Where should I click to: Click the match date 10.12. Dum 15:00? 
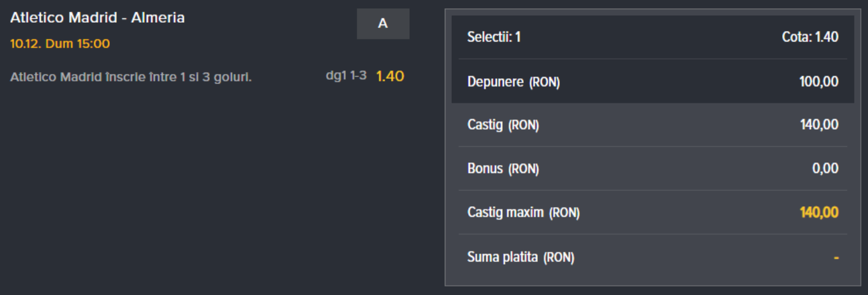point(60,44)
